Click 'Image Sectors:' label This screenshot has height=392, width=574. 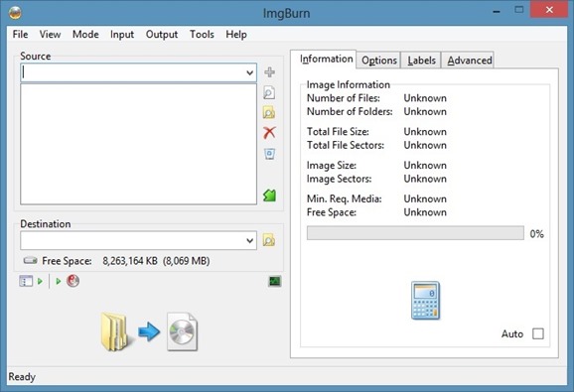[x=339, y=179]
